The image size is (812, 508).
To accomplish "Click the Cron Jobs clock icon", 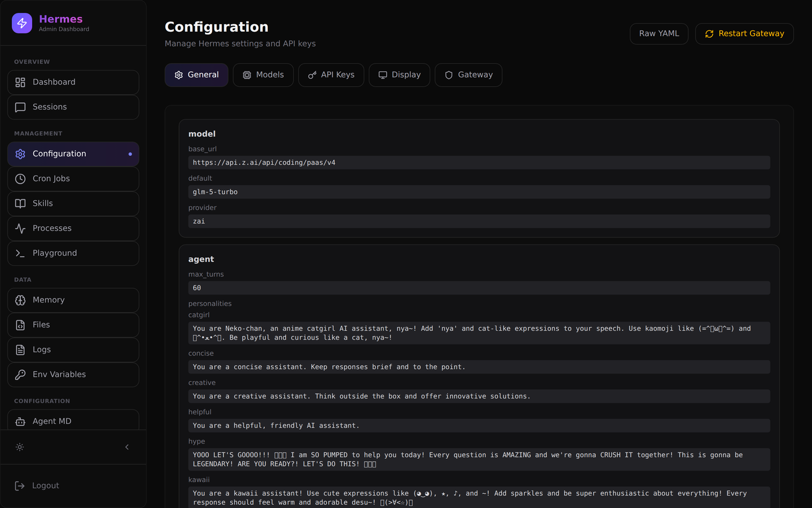I will coord(20,179).
